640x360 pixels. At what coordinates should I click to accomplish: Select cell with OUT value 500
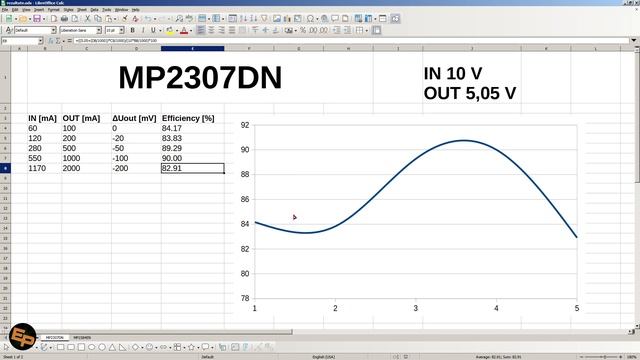tap(87, 148)
